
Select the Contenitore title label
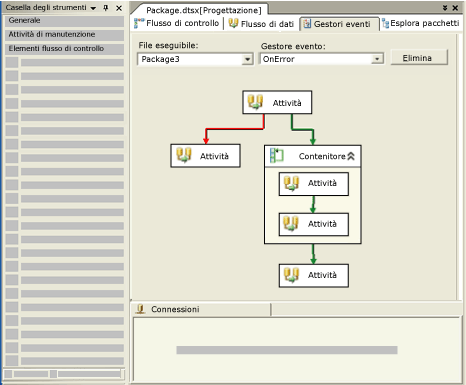[322, 156]
